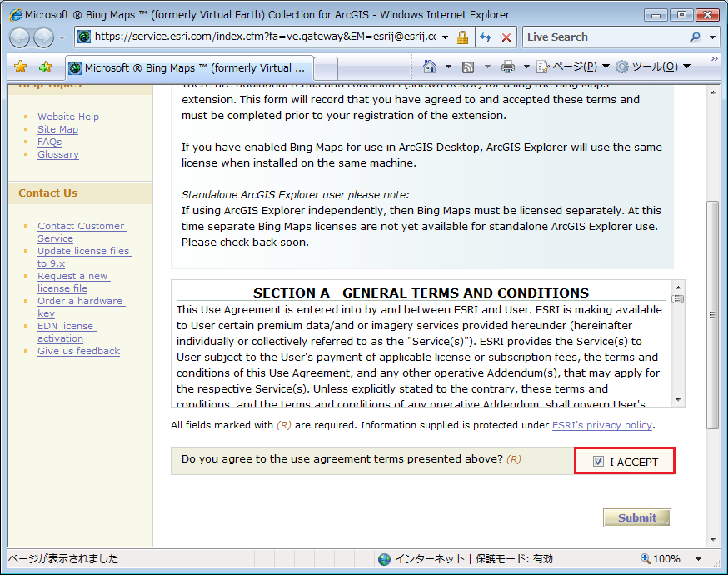
Task: Open the zoom level 100% dropdown
Action: 698,559
